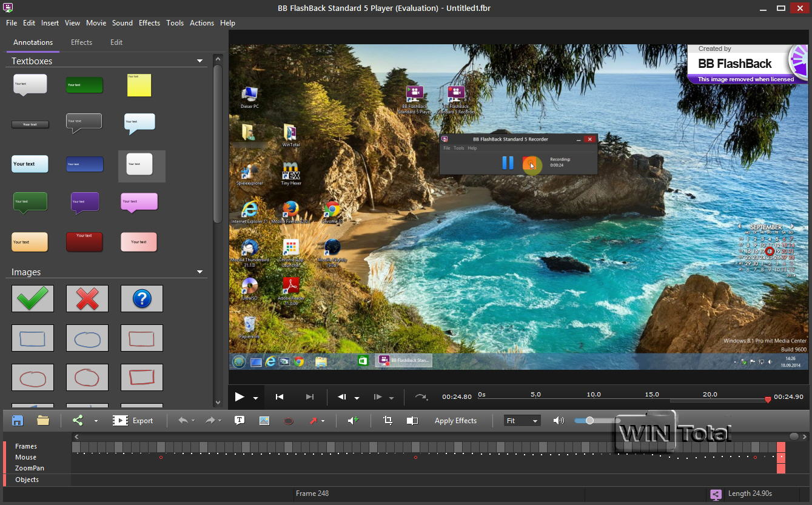Click the Save disk icon in toolbar
The height and width of the screenshot is (505, 812).
[x=18, y=420]
